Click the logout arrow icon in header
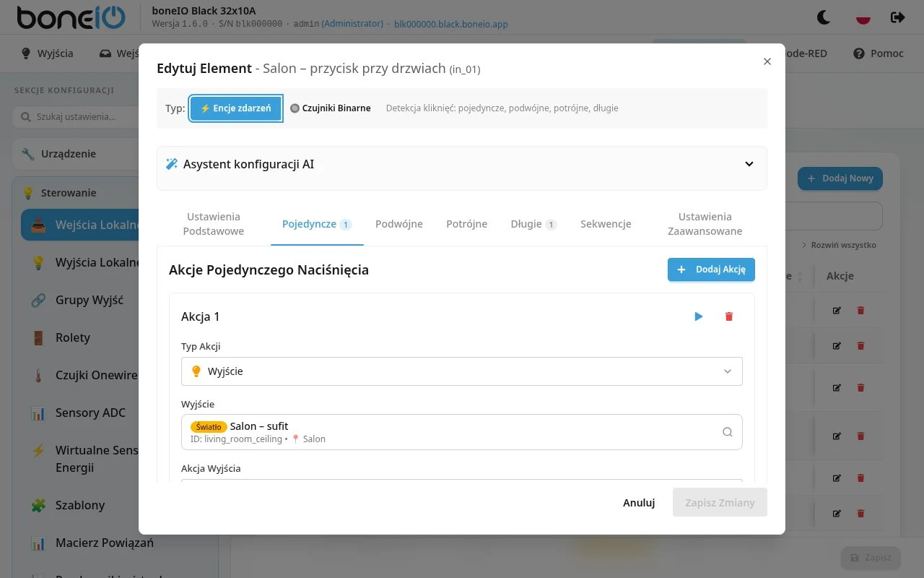Screen dimensions: 924x578 [897, 17]
